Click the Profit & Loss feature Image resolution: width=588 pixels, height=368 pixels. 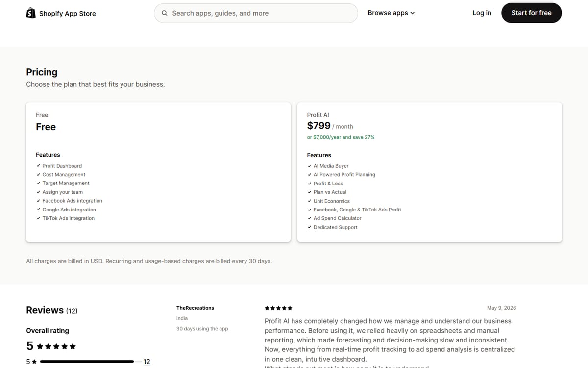coord(328,184)
